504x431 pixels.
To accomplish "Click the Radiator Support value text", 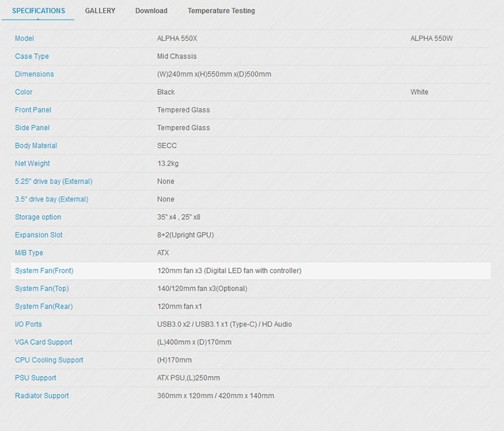I will tap(216, 396).
